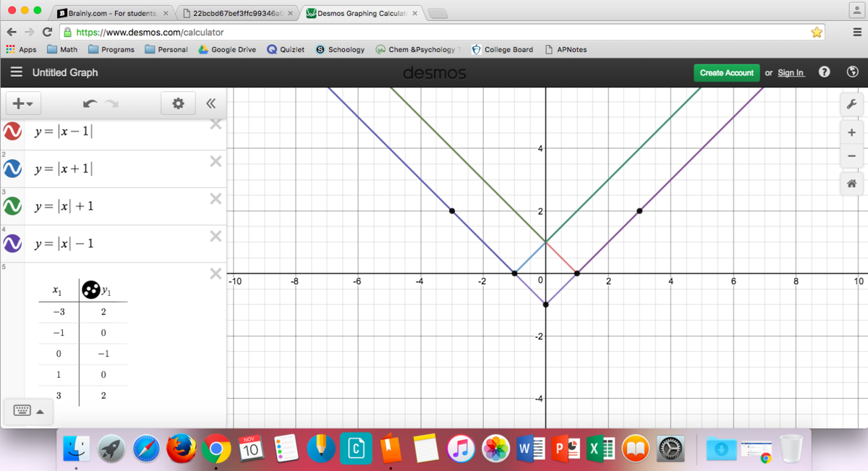This screenshot has height=471, width=868.
Task: Toggle visibility of y=|x+1| expression
Action: (12, 169)
